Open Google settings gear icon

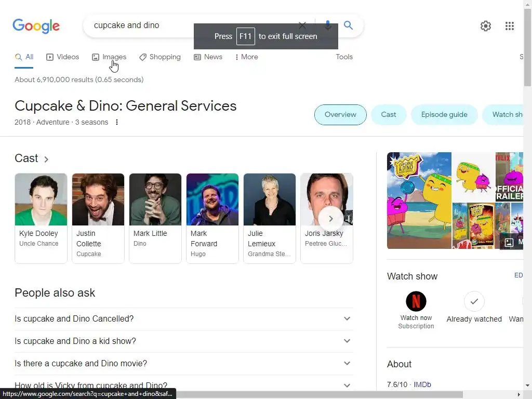pos(486,26)
